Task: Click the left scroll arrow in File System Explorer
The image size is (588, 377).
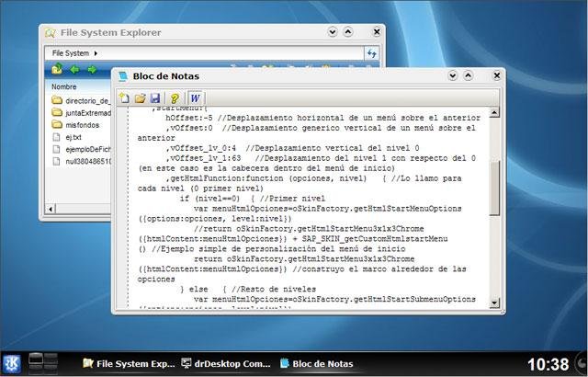Action: point(51,209)
